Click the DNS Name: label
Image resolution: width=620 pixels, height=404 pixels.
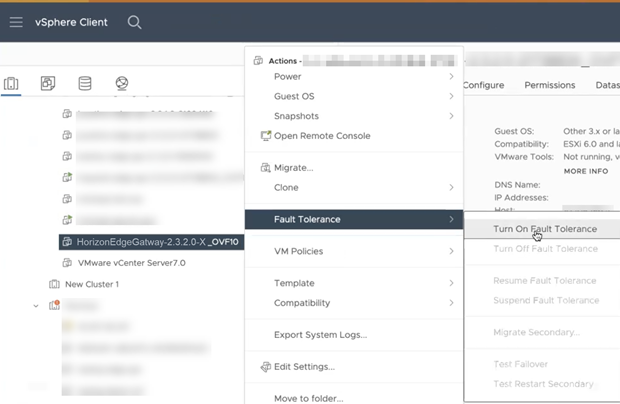pyautogui.click(x=517, y=185)
